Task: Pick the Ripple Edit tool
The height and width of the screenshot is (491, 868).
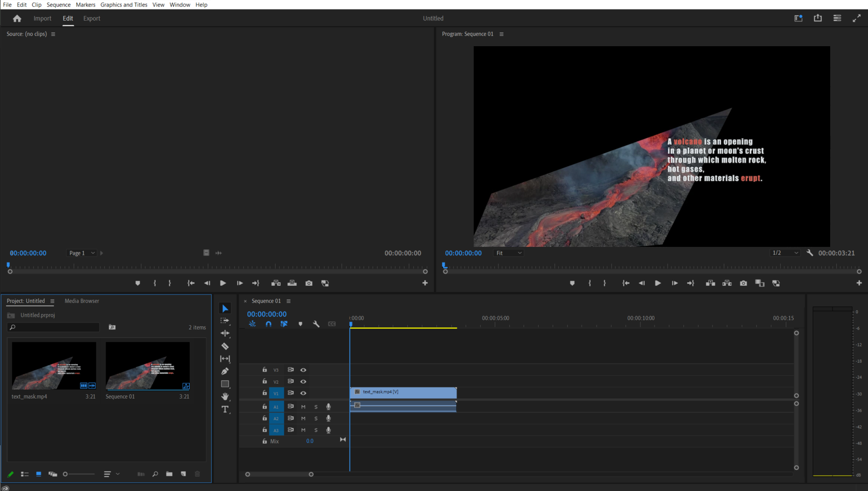Action: [x=225, y=333]
